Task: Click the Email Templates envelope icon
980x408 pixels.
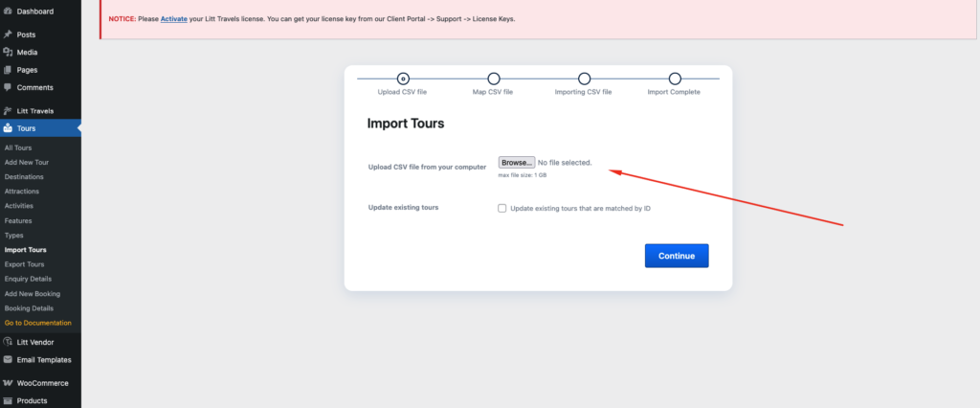Action: point(9,360)
